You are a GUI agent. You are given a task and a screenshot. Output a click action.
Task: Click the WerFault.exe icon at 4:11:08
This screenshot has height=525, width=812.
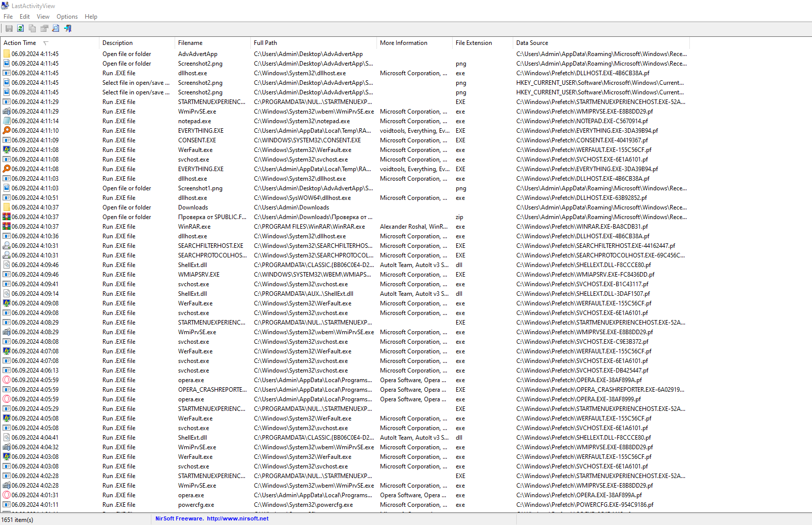click(7, 149)
